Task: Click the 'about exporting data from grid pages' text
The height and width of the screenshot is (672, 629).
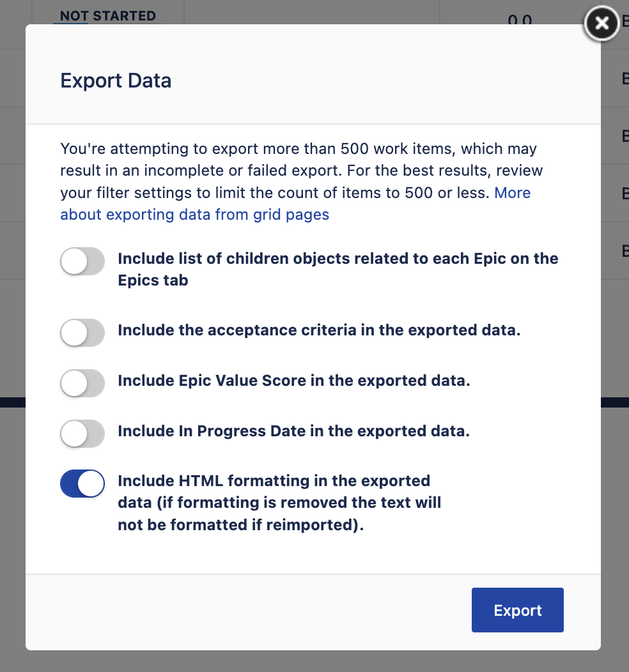Action: 194,215
